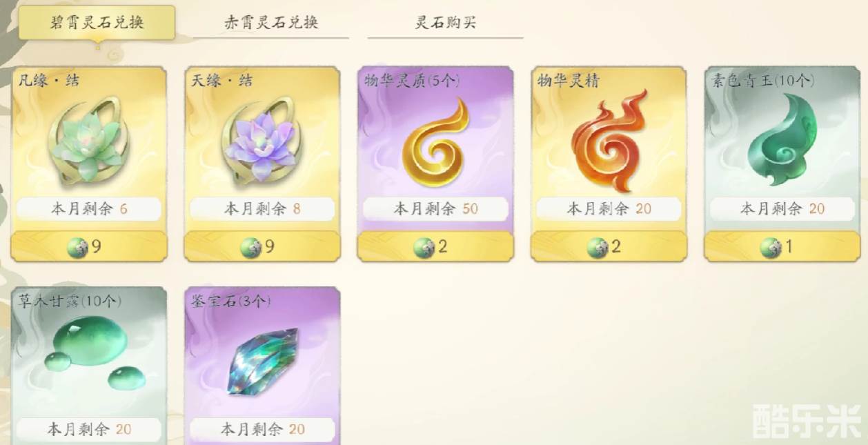The image size is (868, 445).
Task: Click the 本月剩余 50 label on 物华灵质
Action: [435, 209]
